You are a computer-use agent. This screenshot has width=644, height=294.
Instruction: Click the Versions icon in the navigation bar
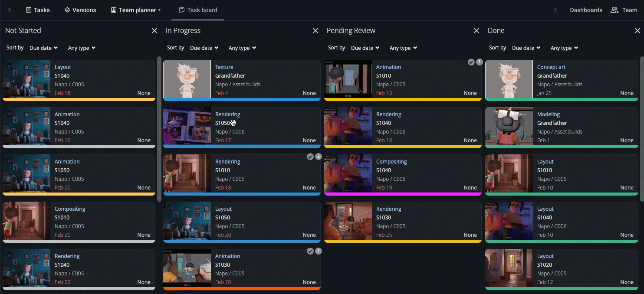(67, 10)
